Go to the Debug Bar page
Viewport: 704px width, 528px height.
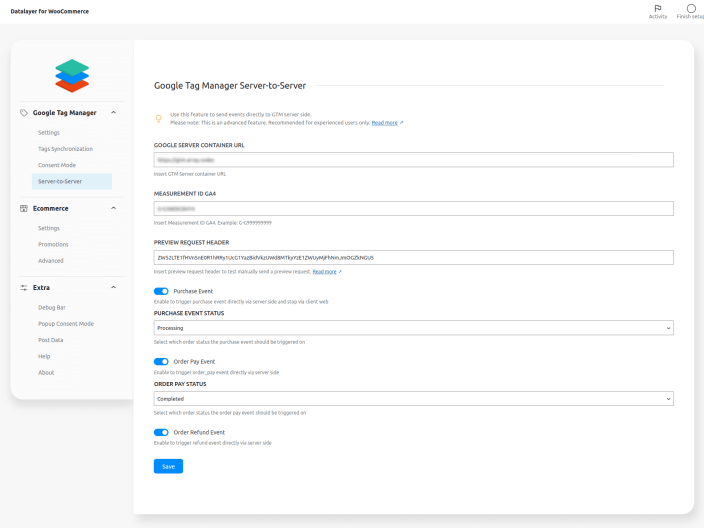(x=52, y=308)
